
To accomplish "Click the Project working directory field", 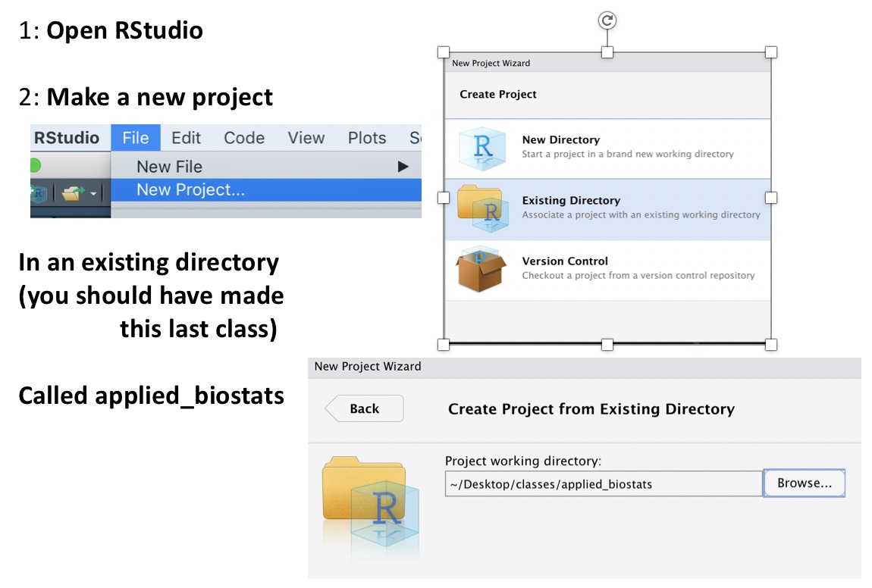I will [x=603, y=483].
